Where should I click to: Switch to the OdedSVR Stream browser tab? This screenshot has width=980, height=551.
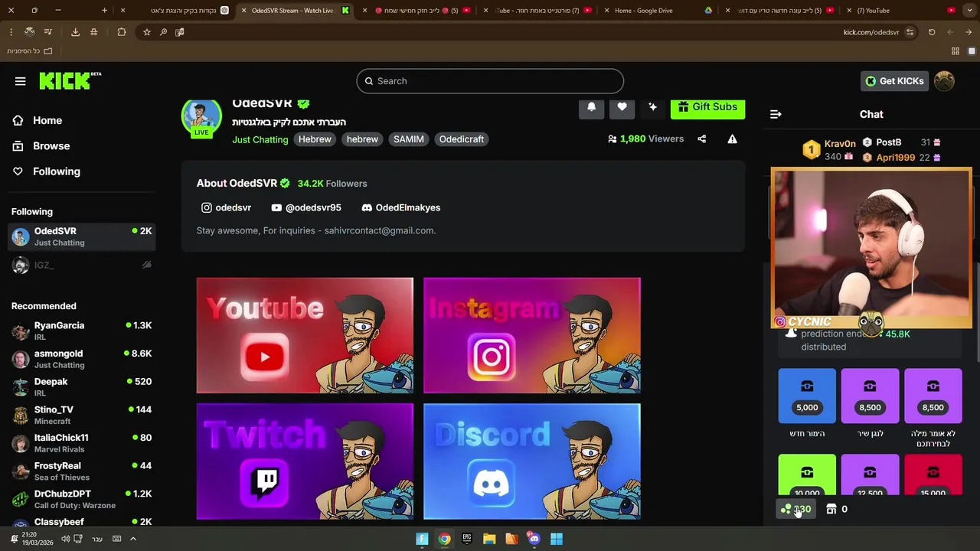tap(295, 11)
